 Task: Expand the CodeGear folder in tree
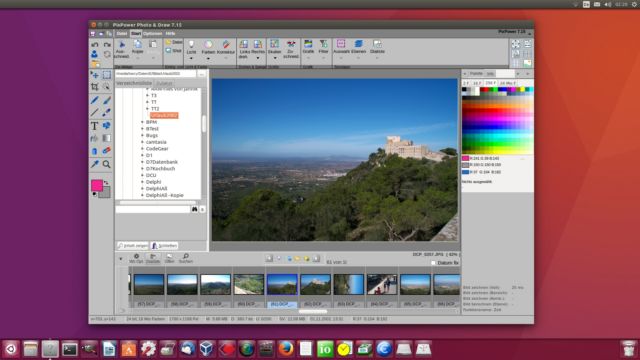click(x=142, y=149)
